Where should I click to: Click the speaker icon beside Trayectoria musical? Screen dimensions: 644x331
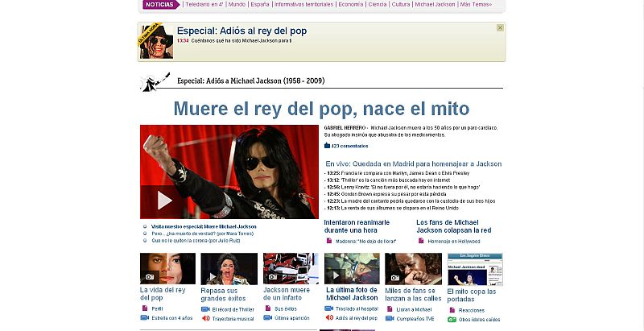coord(206,318)
